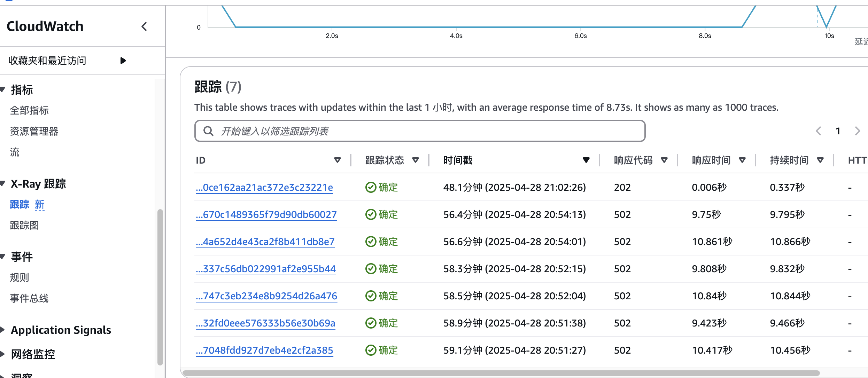Screen dimensions: 868x378
Task: Open 事件总线 sidebar item
Action: (x=29, y=298)
